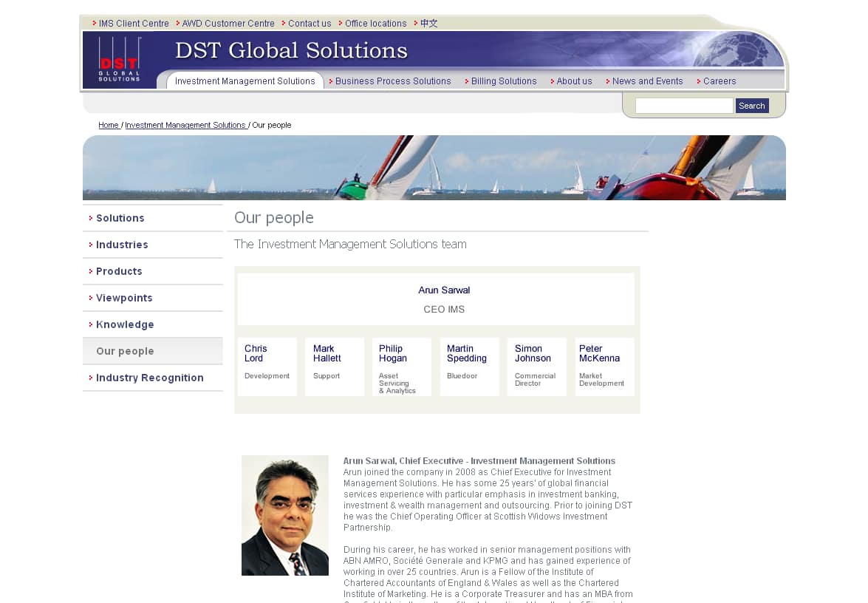Select Investment Management Solutions tab
The width and height of the screenshot is (868, 603).
[245, 81]
